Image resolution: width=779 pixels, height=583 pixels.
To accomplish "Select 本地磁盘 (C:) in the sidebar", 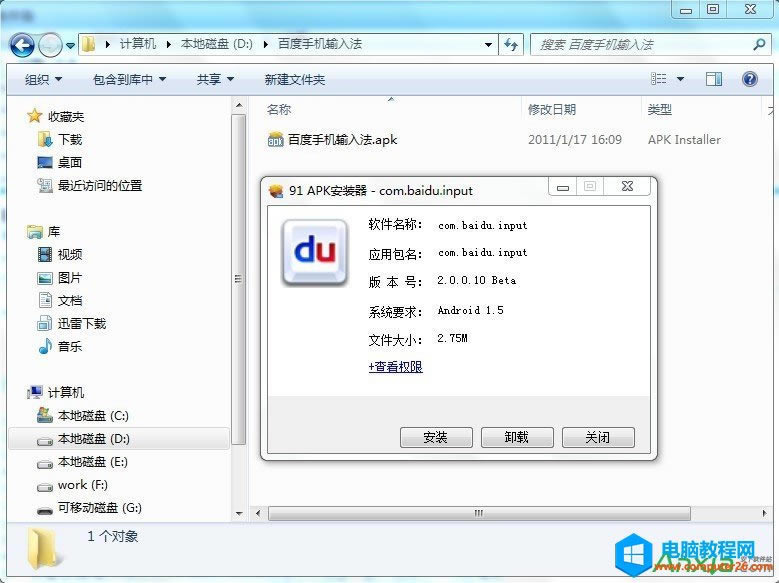I will click(x=92, y=416).
